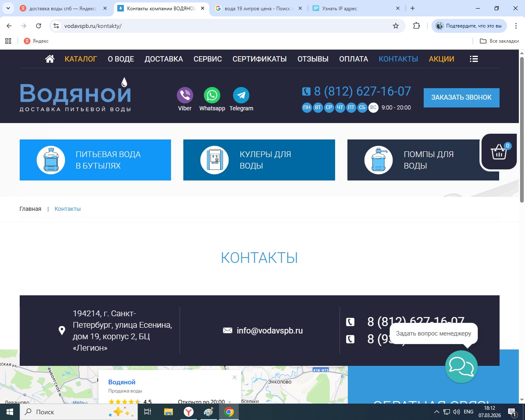
Task: Click the water pump category icon
Action: click(379, 160)
